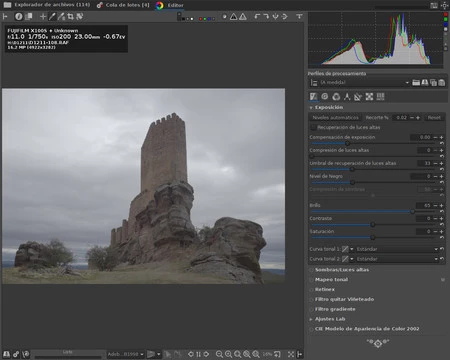Open processing profile dropdown

pyautogui.click(x=365, y=82)
